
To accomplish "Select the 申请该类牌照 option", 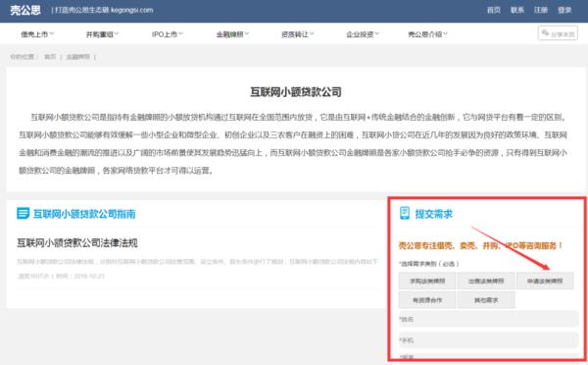I will [545, 281].
